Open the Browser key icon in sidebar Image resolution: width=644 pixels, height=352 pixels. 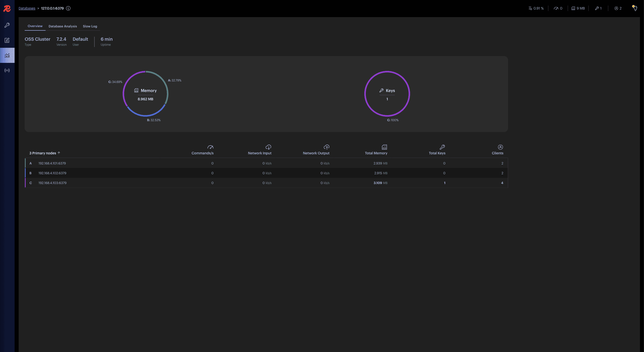tap(7, 25)
